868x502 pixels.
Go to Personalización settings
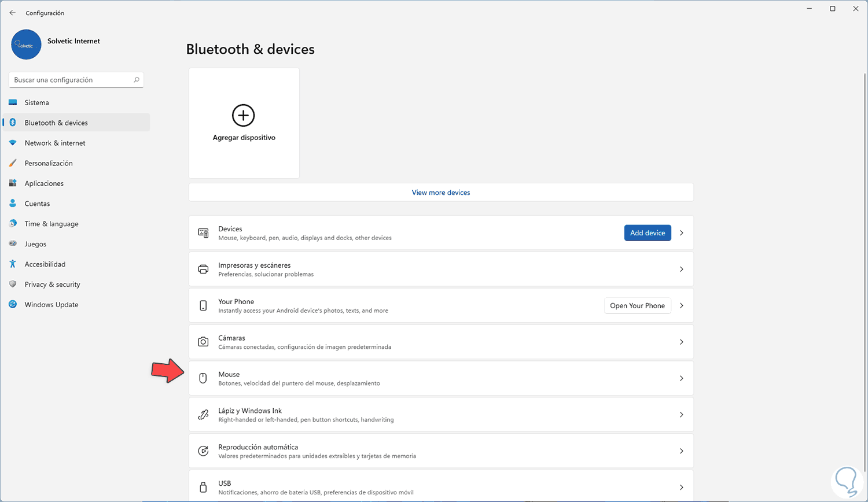[x=49, y=163]
